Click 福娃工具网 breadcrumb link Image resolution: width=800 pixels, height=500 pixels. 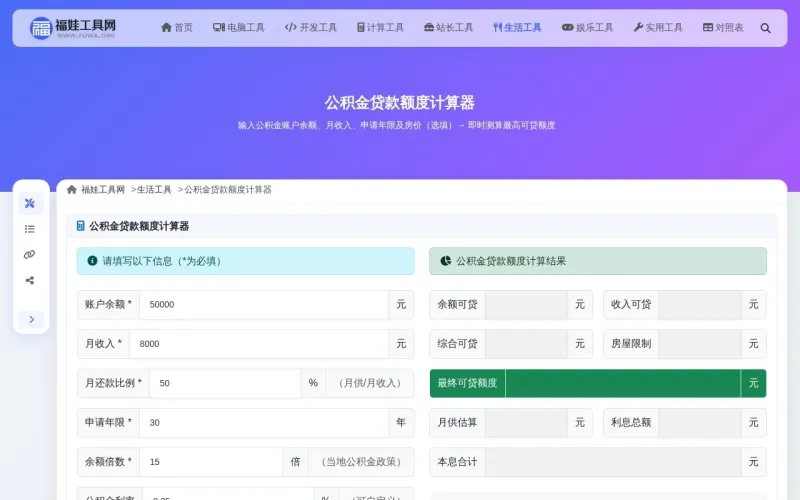(x=103, y=189)
